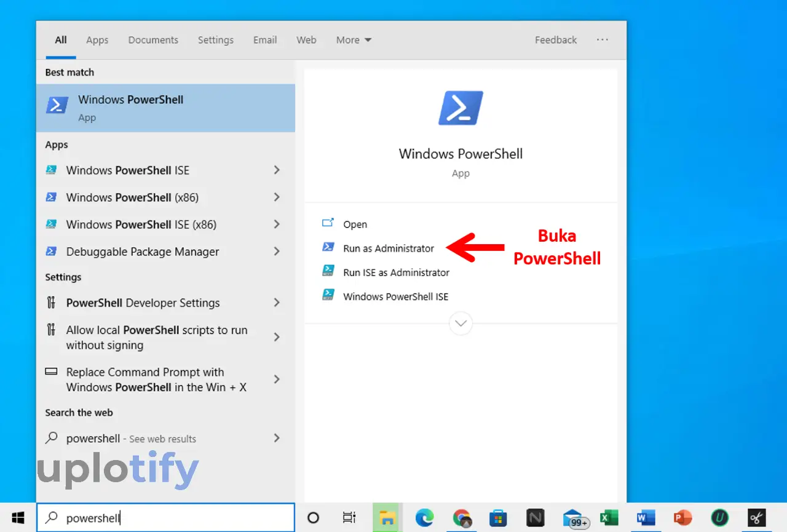787x532 pixels.
Task: Switch to the Apps search tab
Action: (x=97, y=40)
